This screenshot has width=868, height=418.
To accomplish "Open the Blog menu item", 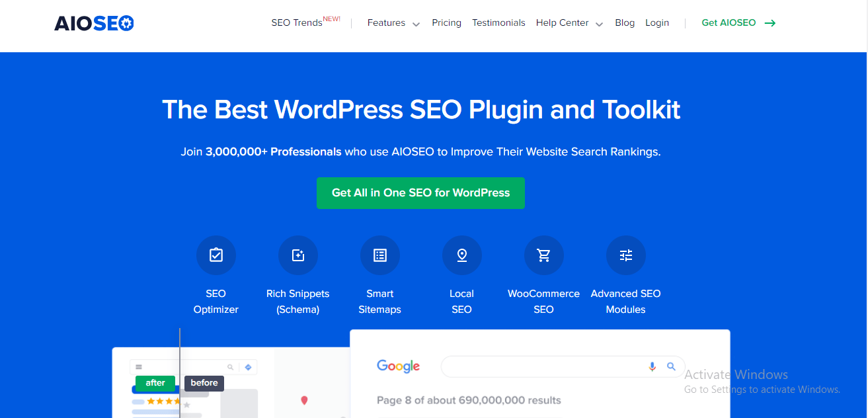I will [625, 22].
